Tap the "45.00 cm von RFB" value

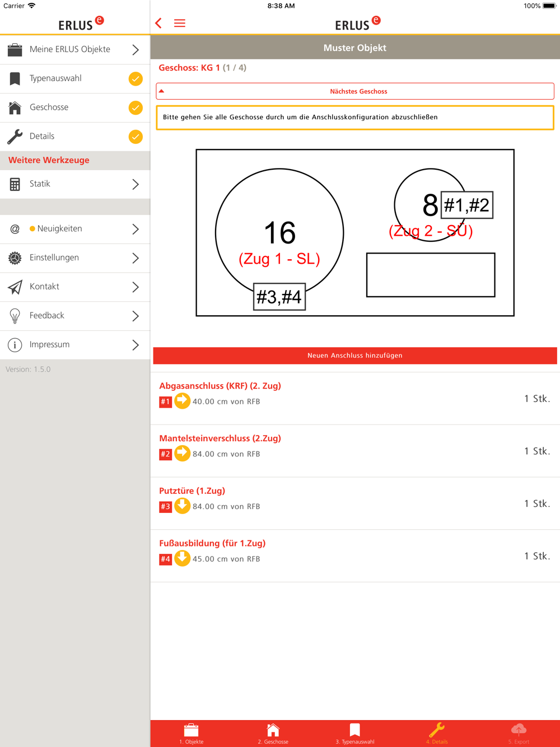(226, 559)
